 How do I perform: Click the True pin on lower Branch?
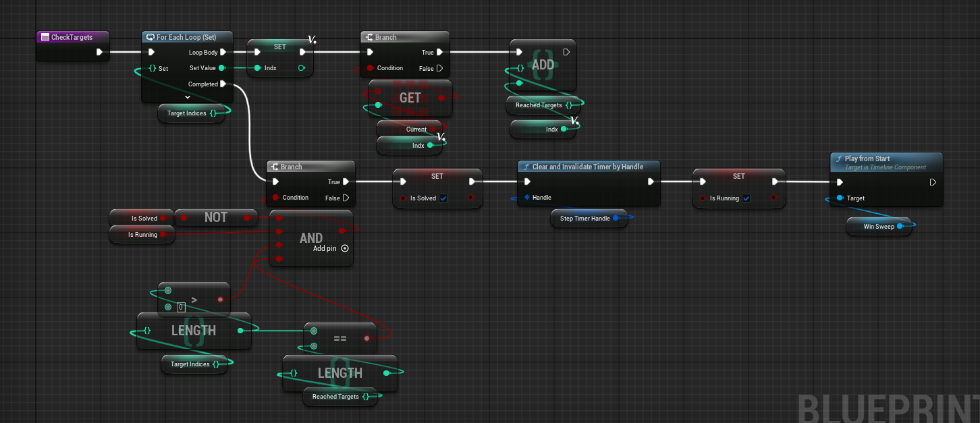[345, 181]
